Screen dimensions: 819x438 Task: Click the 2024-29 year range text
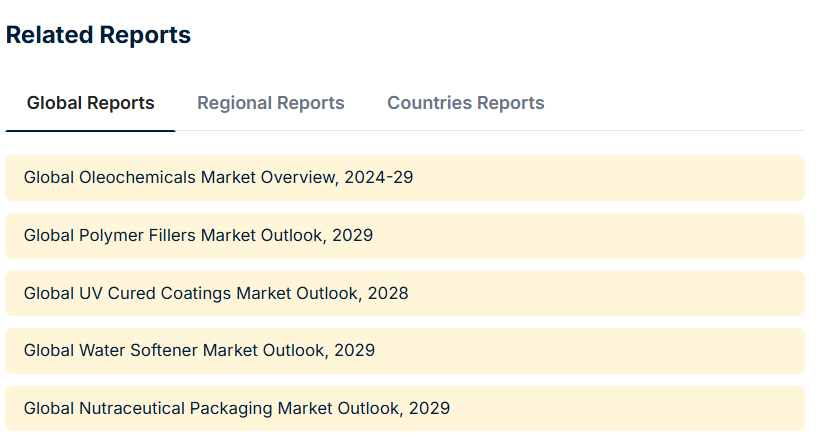378,178
